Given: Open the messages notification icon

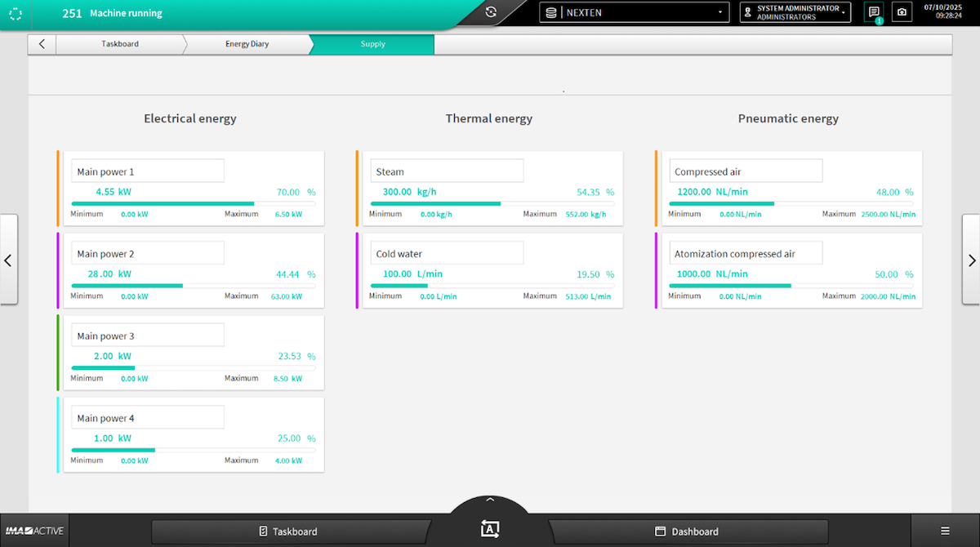Looking at the screenshot, I should 874,12.
